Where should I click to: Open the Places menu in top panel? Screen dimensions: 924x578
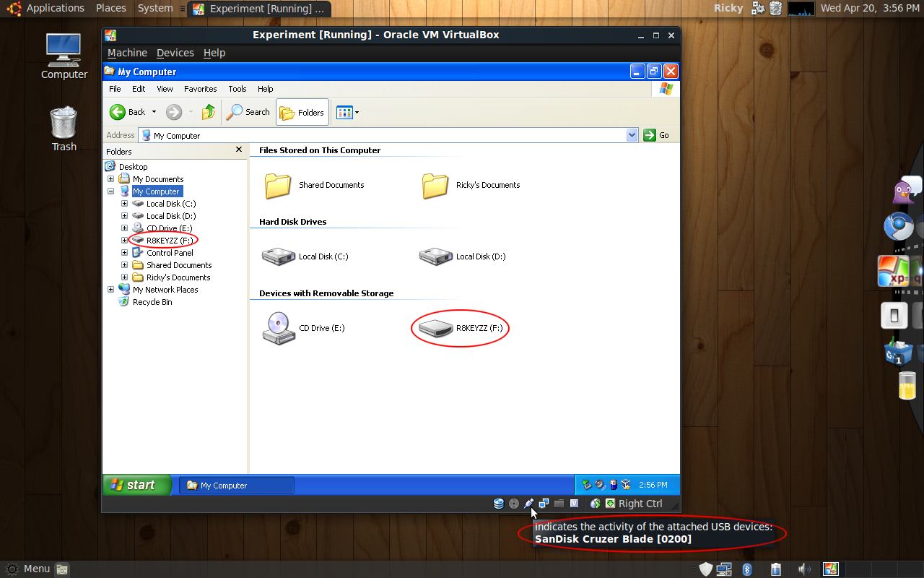coord(111,8)
